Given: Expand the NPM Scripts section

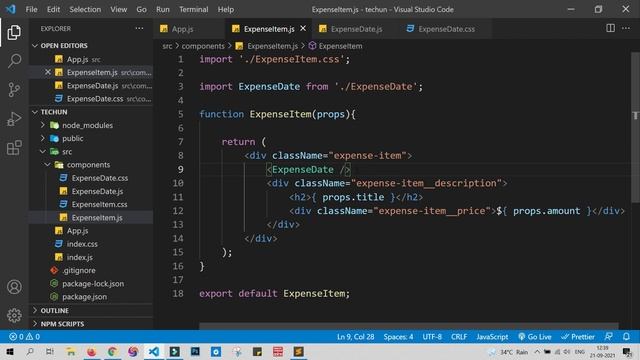Looking at the screenshot, I should pyautogui.click(x=91, y=324).
